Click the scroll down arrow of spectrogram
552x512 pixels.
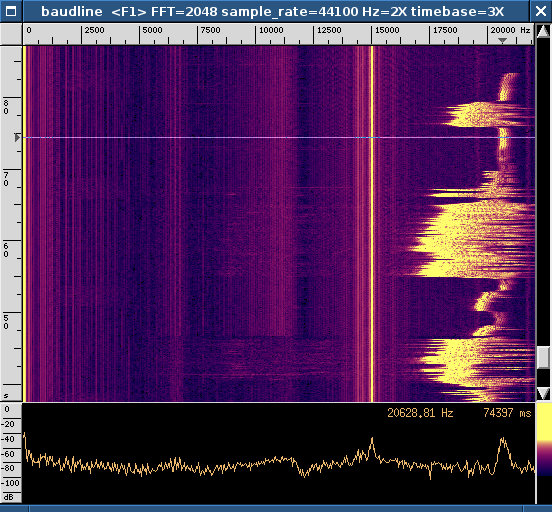click(x=543, y=394)
